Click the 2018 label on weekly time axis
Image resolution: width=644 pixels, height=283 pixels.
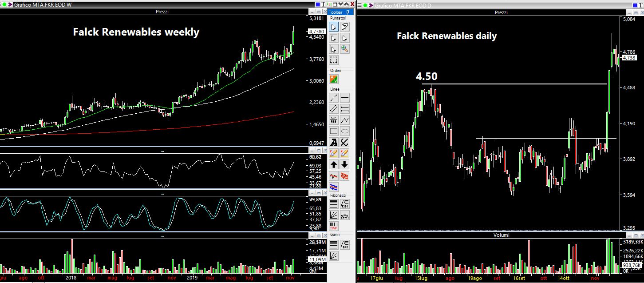click(71, 278)
